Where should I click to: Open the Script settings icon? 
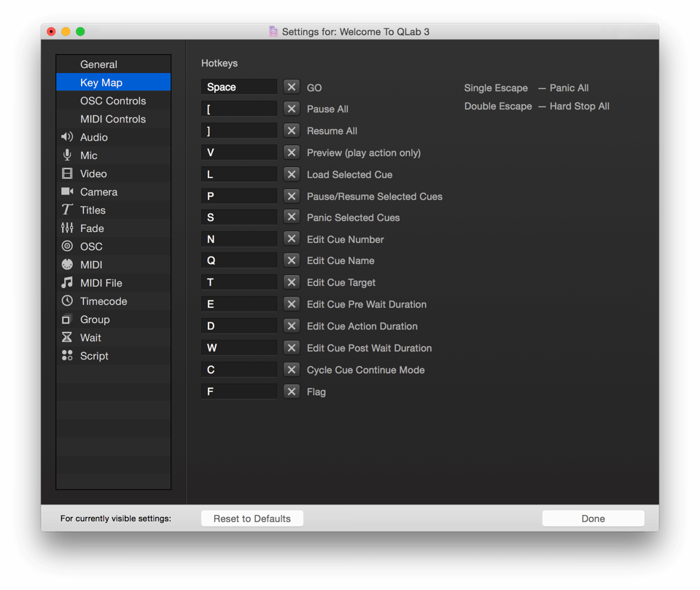coord(67,356)
